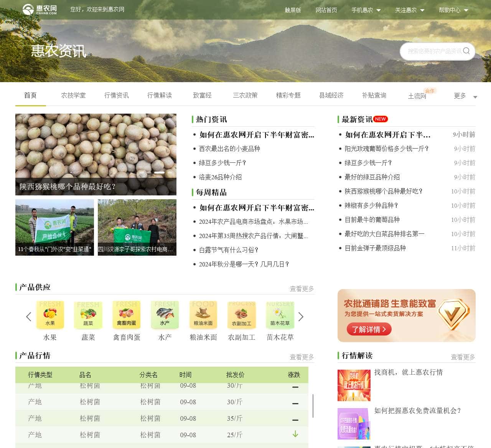Open the kiwi fruit banner image
491x448 pixels.
click(x=96, y=154)
